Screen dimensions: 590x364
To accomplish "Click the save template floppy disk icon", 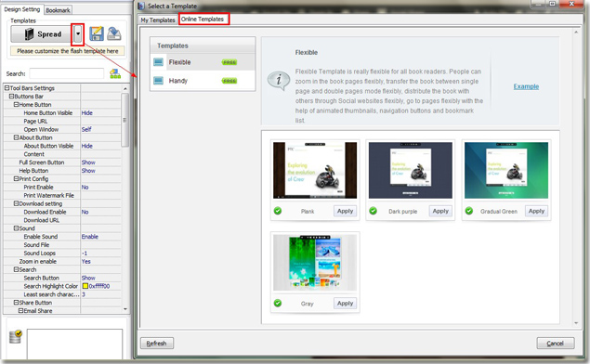I will pos(97,33).
